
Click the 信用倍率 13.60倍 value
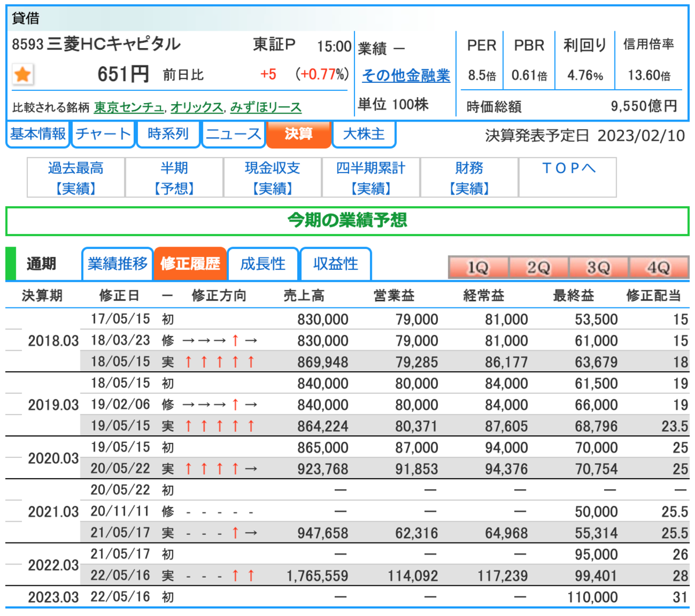coord(649,75)
